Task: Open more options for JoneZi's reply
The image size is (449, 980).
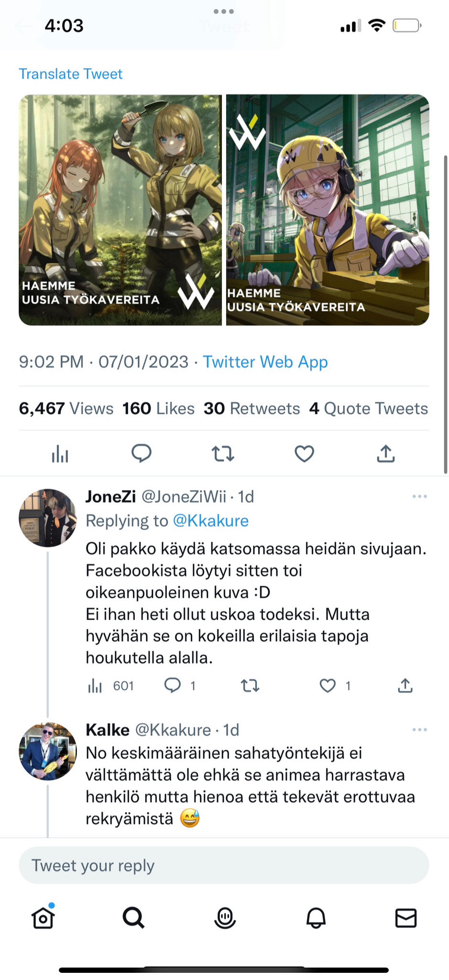Action: [x=419, y=497]
